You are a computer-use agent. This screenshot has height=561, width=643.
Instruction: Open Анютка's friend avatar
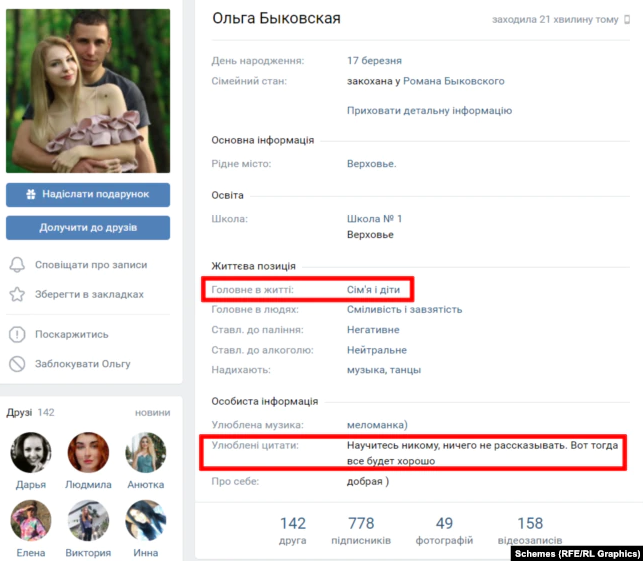pyautogui.click(x=146, y=452)
